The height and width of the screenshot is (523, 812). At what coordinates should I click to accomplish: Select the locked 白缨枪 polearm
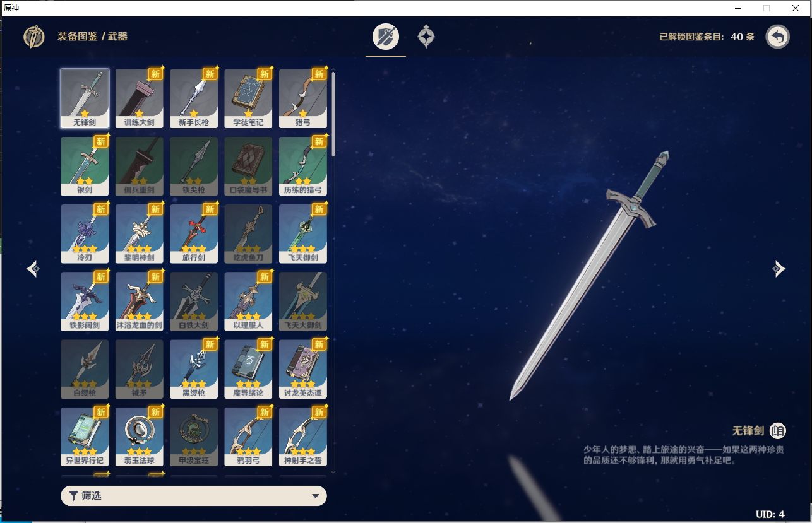point(85,369)
